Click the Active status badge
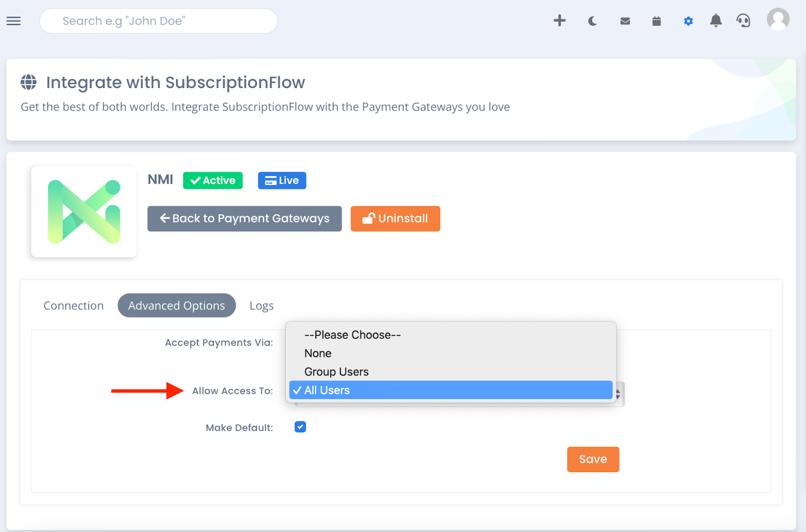This screenshot has width=806, height=532. click(x=213, y=180)
